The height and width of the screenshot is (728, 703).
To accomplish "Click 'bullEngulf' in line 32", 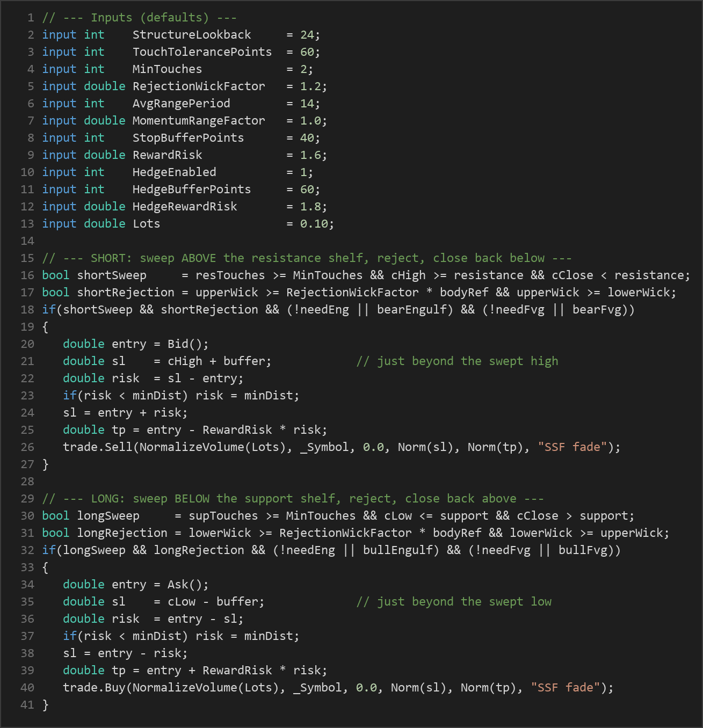I will pyautogui.click(x=398, y=550).
